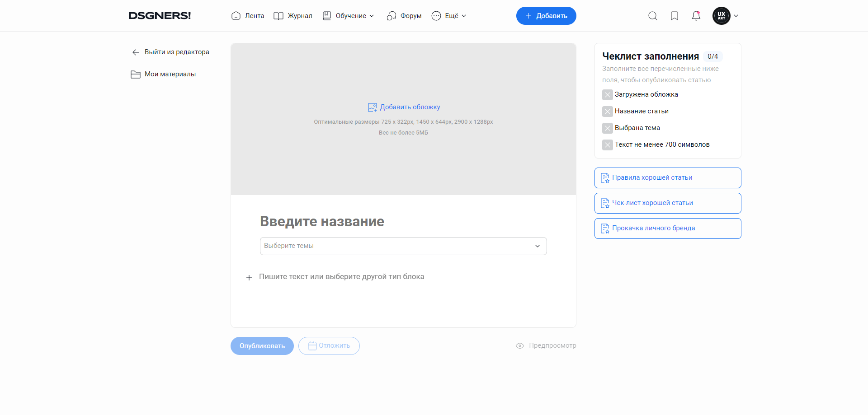Open the Журнал section
The image size is (868, 415).
click(299, 15)
